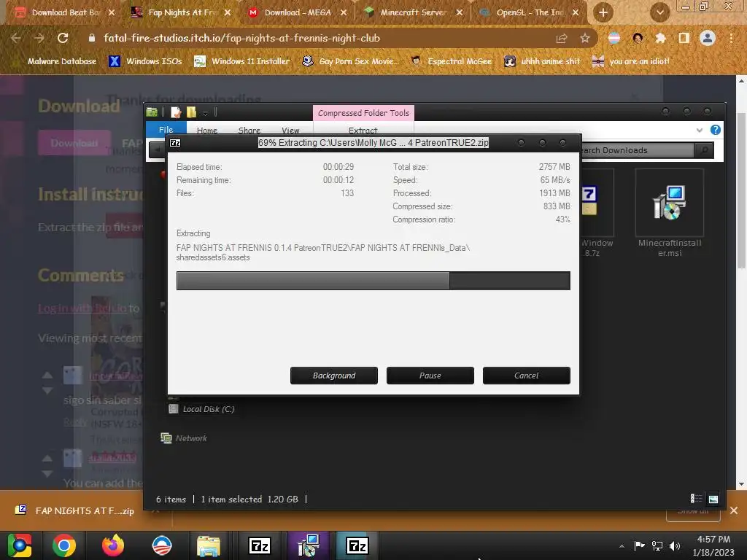Screen dimensions: 747x560
Task: Switch Explorer to details view
Action: (696, 499)
